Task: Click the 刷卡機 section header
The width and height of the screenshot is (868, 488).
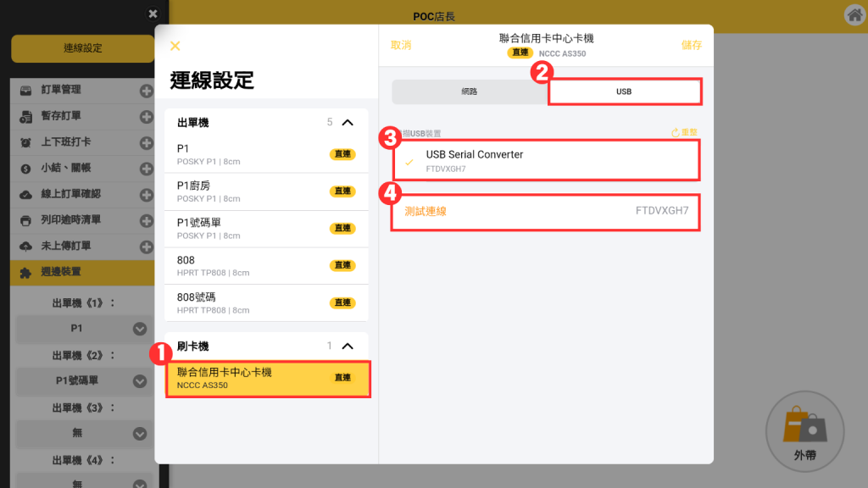Action: tap(266, 347)
